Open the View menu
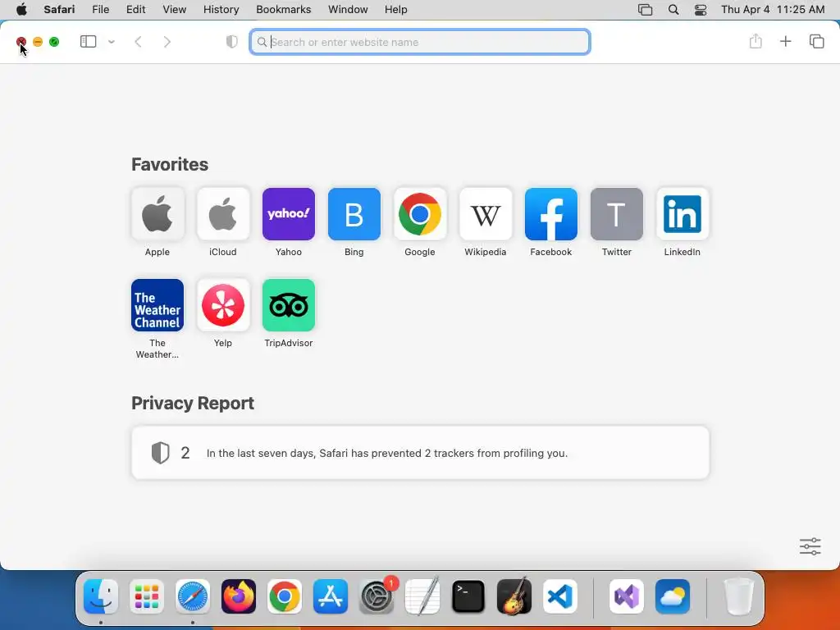Image resolution: width=840 pixels, height=630 pixels. click(x=174, y=10)
